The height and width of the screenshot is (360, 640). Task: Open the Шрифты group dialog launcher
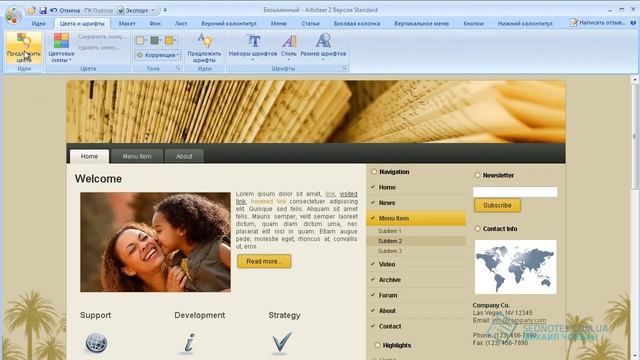(x=345, y=69)
